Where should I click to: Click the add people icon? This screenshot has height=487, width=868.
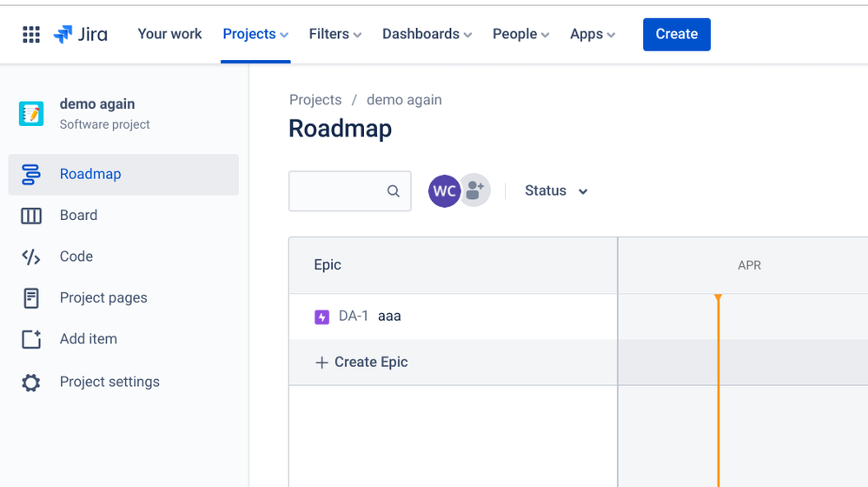(475, 190)
